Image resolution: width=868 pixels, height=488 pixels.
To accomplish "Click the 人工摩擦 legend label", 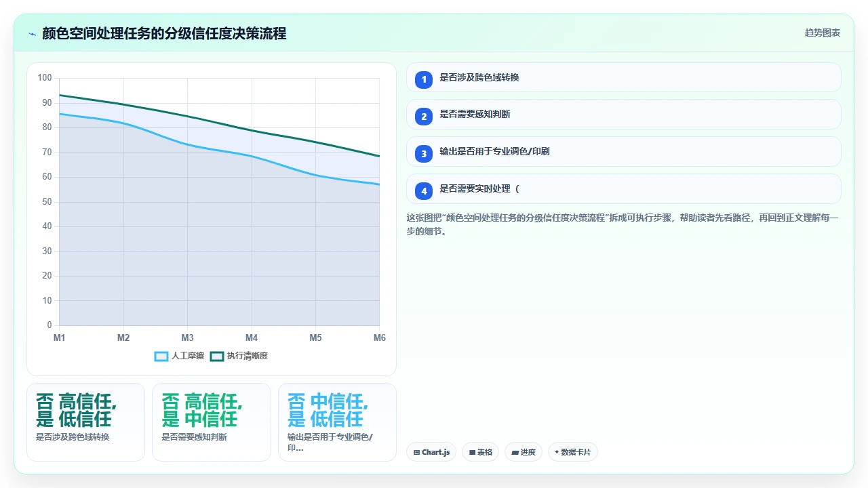I will 188,357.
